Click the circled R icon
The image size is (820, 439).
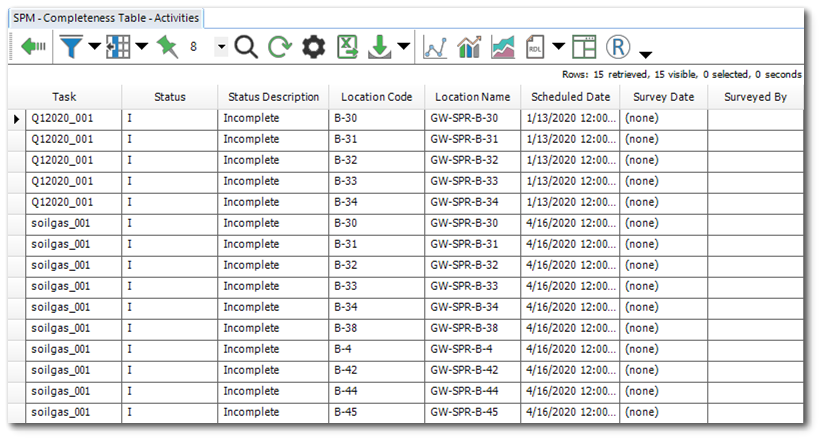(619, 47)
